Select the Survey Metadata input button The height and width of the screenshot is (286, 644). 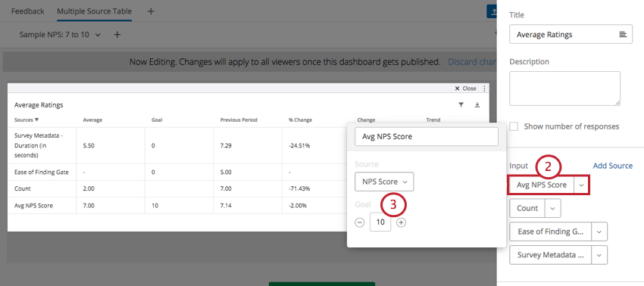(x=550, y=255)
